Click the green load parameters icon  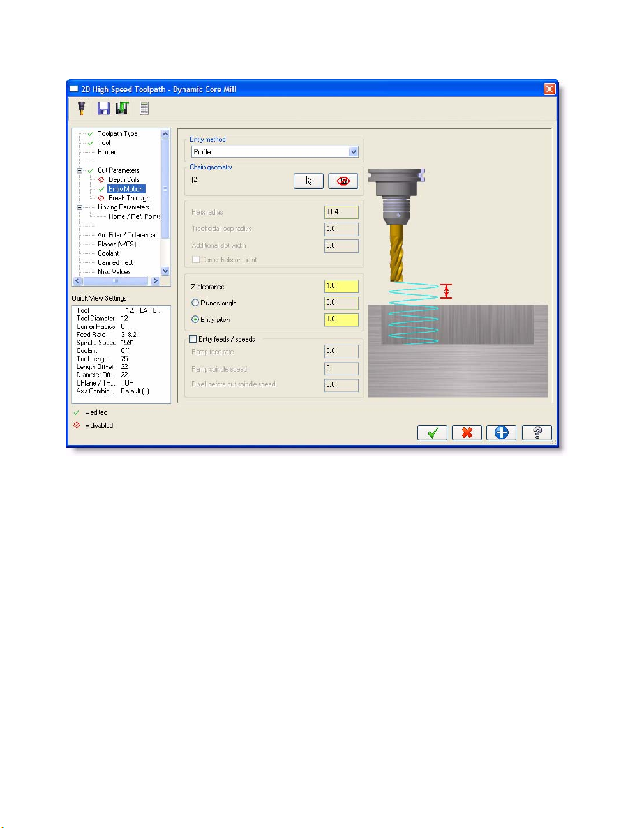122,109
